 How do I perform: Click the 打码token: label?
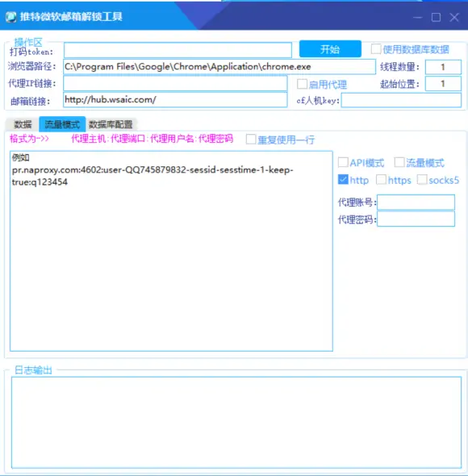(31, 52)
